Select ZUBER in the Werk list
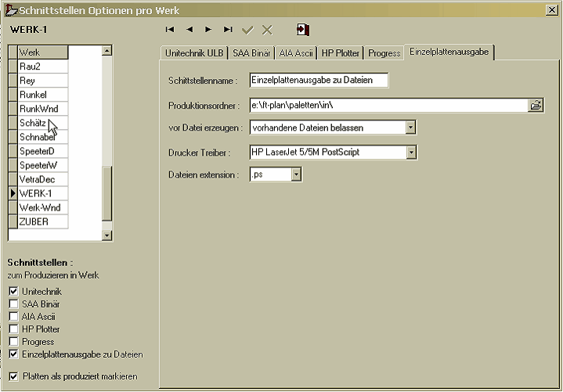Viewport: 563px width, 392px height. coord(43,221)
